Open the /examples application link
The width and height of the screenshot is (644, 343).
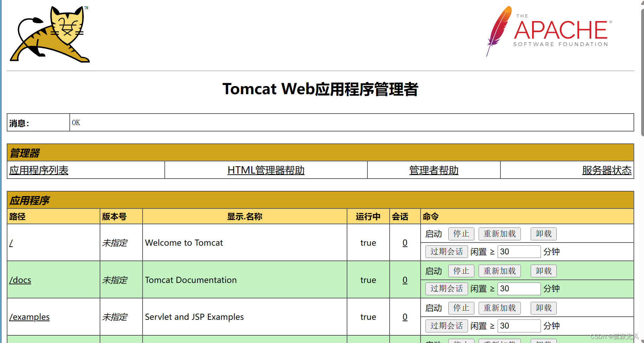tap(29, 317)
